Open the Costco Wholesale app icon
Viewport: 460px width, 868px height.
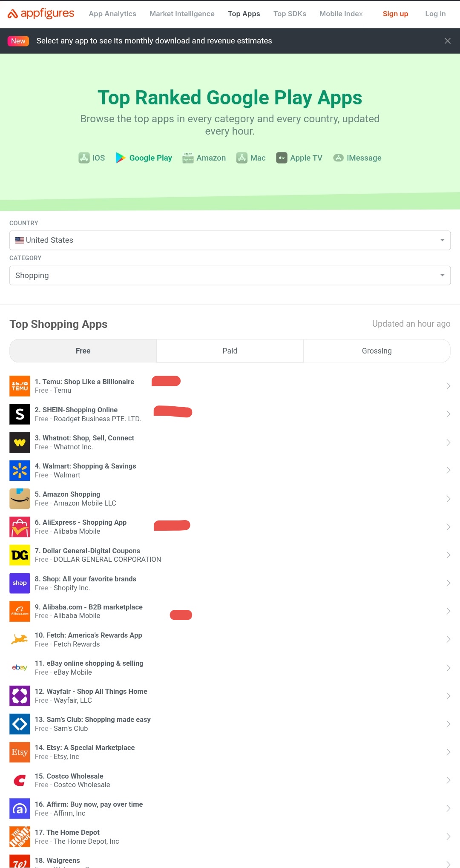[20, 780]
